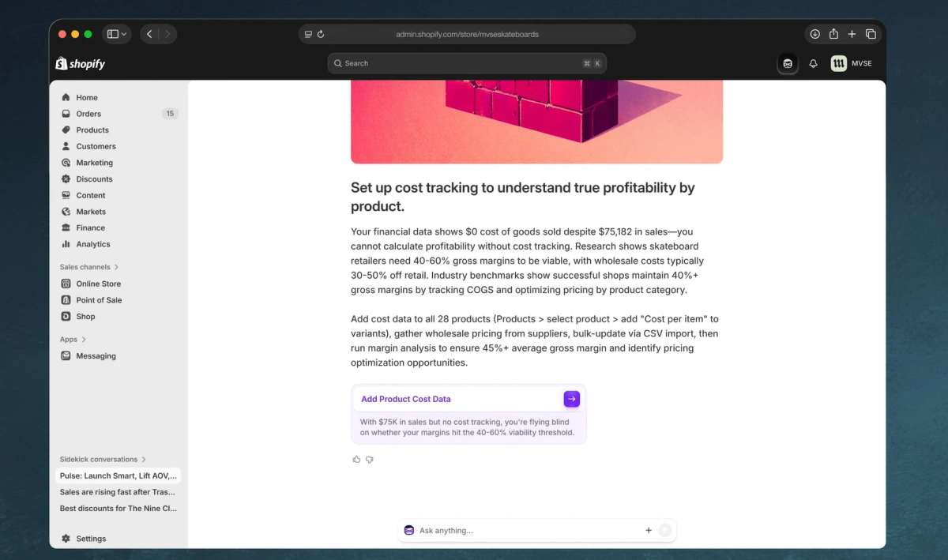
Task: Click the Add Product Cost Data link
Action: tap(406, 399)
